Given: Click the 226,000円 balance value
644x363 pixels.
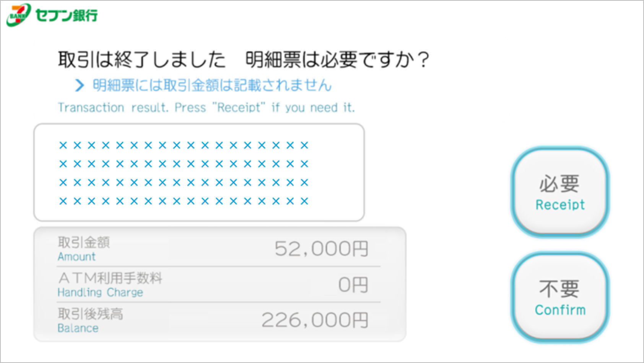Looking at the screenshot, I should click(315, 320).
